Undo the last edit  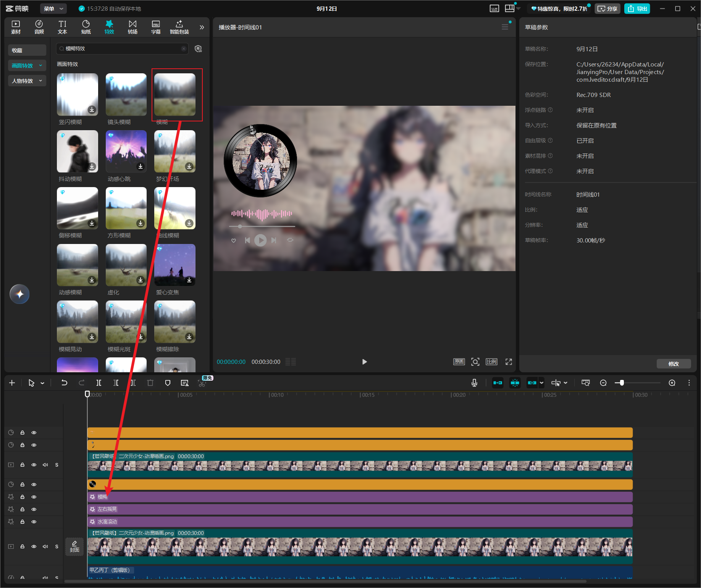[x=64, y=383]
